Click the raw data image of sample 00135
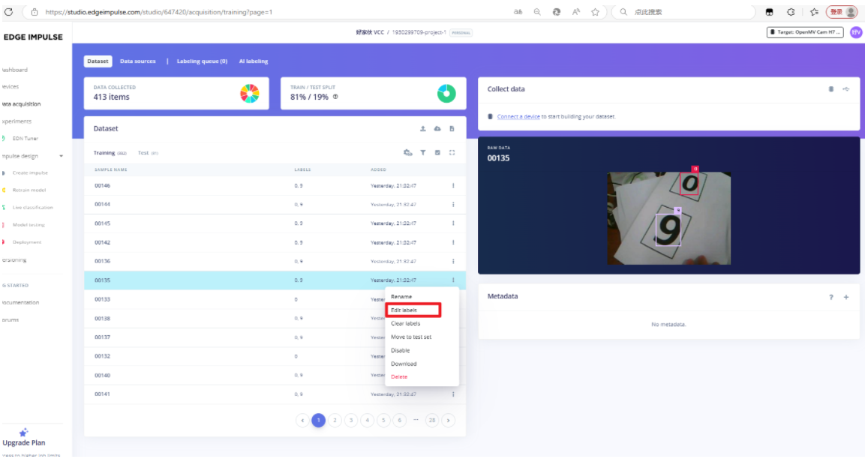Screen dimensions: 868x462 point(668,218)
